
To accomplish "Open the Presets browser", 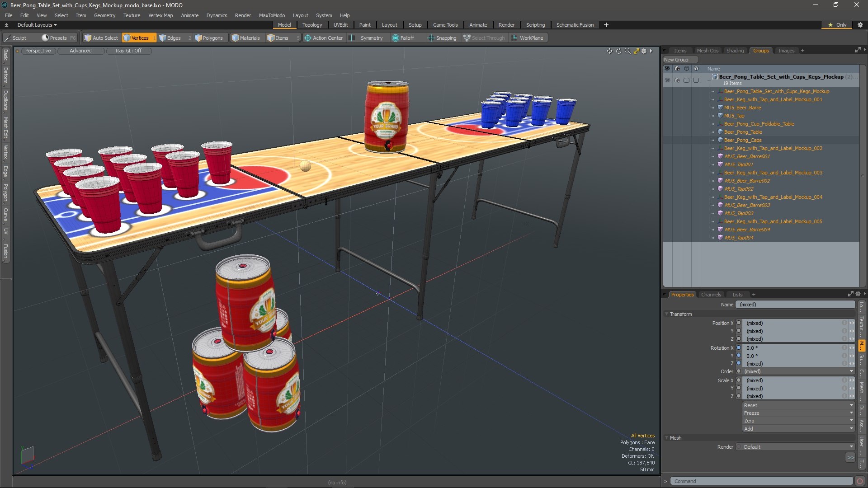I will tap(58, 38).
